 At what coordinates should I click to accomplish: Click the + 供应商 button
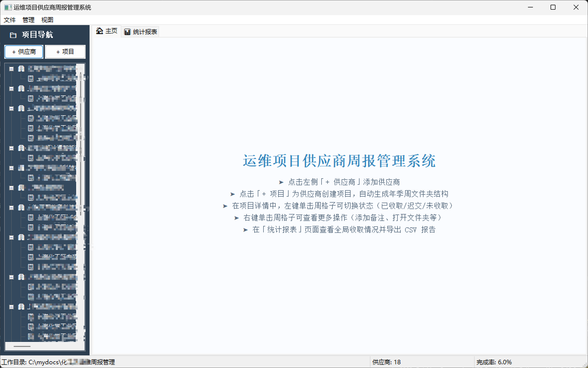tap(24, 52)
